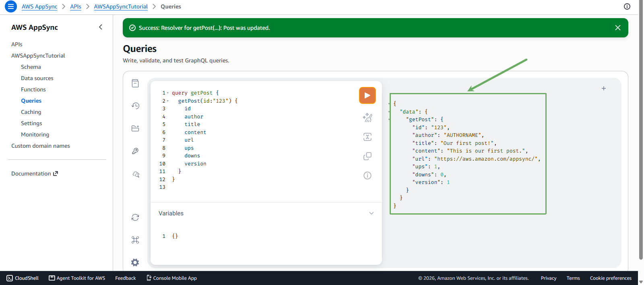Image resolution: width=644 pixels, height=285 pixels.
Task: Merge fragments icon in editor toolbar
Action: coord(367,137)
